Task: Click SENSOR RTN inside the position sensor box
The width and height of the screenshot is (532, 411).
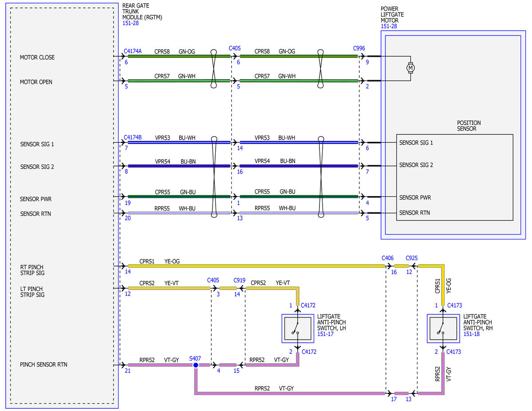Action: (x=414, y=213)
